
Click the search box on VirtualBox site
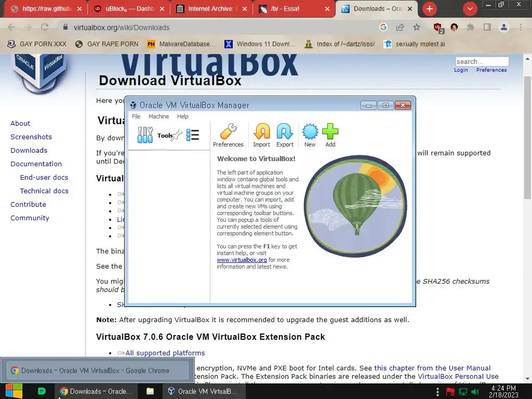coord(482,61)
